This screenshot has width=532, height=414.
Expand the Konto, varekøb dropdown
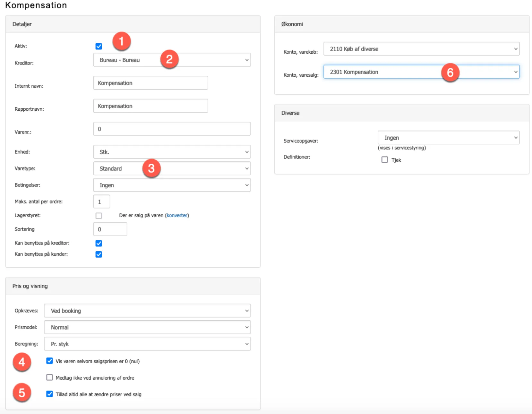(421, 49)
